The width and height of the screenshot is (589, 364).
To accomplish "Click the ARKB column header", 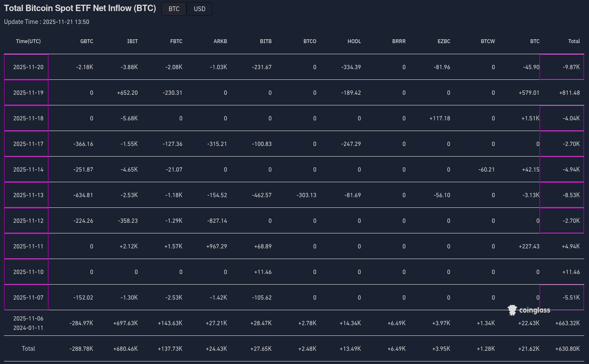I will pyautogui.click(x=220, y=41).
